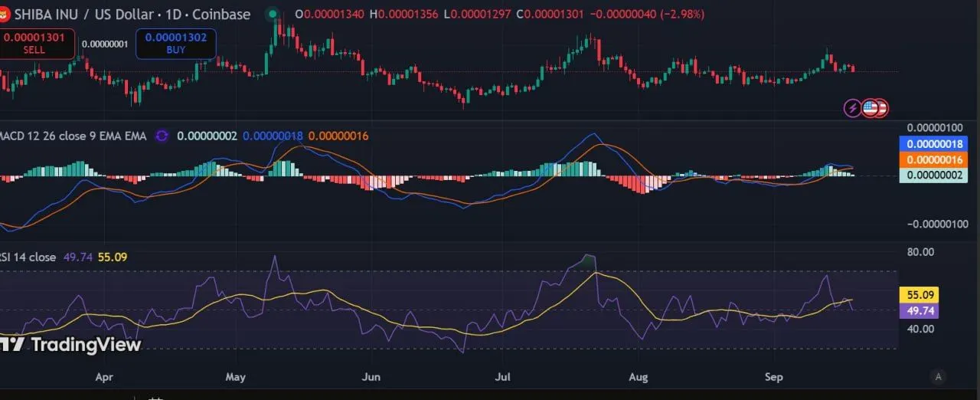
Task: Select the MACD 12 26 close indicator legend
Action: click(73, 136)
